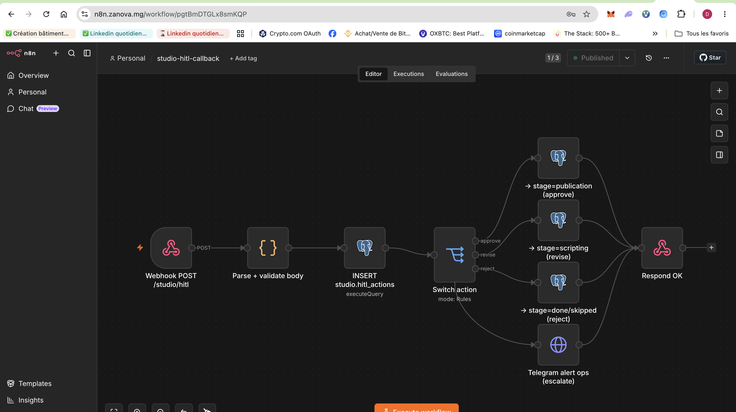The width and height of the screenshot is (736, 412).
Task: Expand the Published dropdown arrow
Action: (627, 58)
